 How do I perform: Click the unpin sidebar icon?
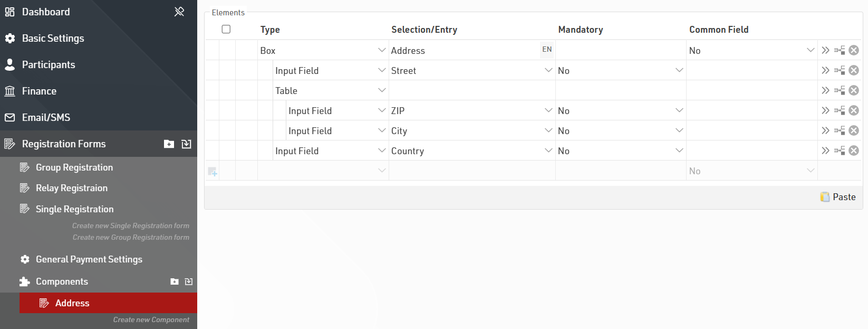179,12
